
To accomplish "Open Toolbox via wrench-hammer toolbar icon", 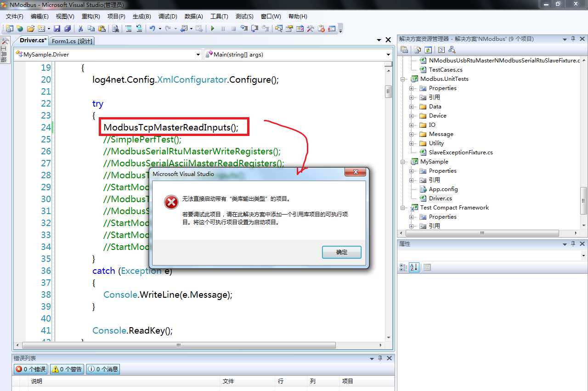I will point(310,28).
